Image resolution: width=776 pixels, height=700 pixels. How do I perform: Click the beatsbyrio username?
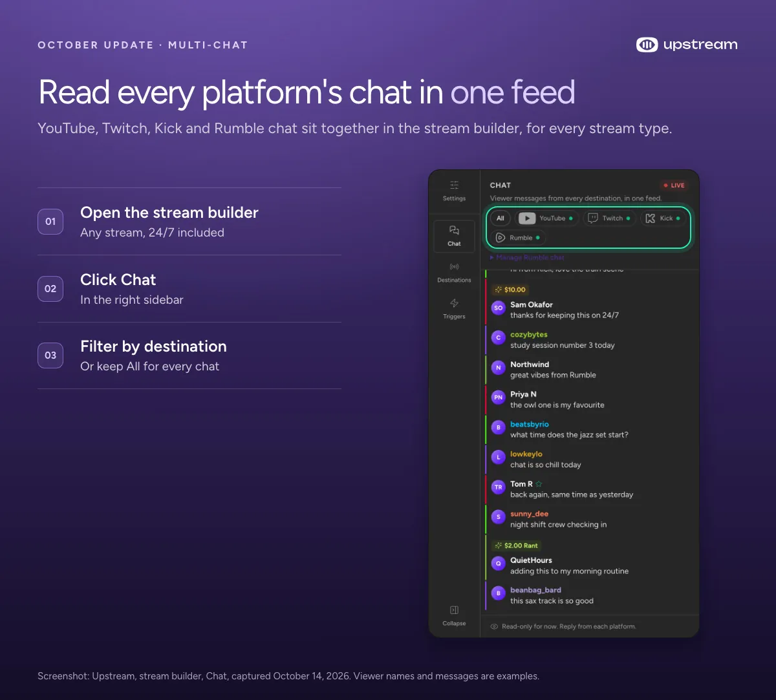(x=530, y=424)
